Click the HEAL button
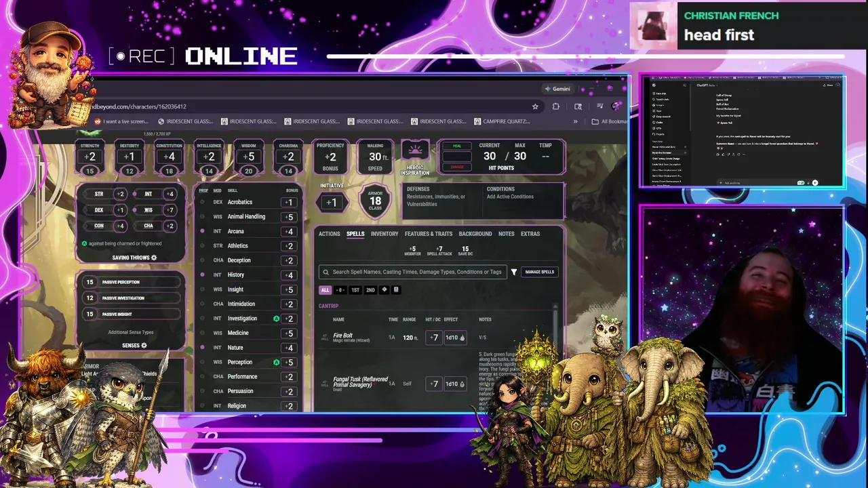 pyautogui.click(x=456, y=146)
